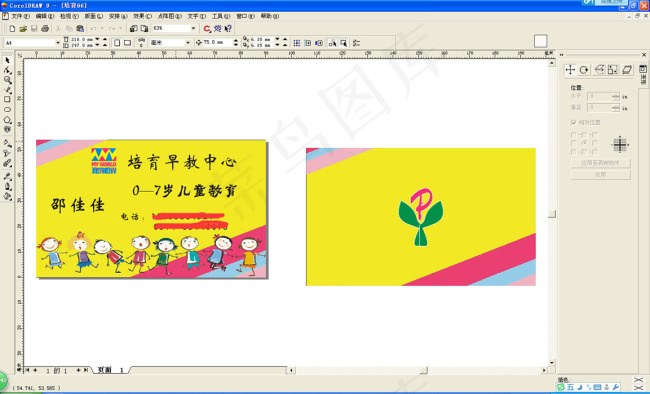Open the Rotate tab in transform docker
Screen dimensions: 650x394
coord(584,70)
